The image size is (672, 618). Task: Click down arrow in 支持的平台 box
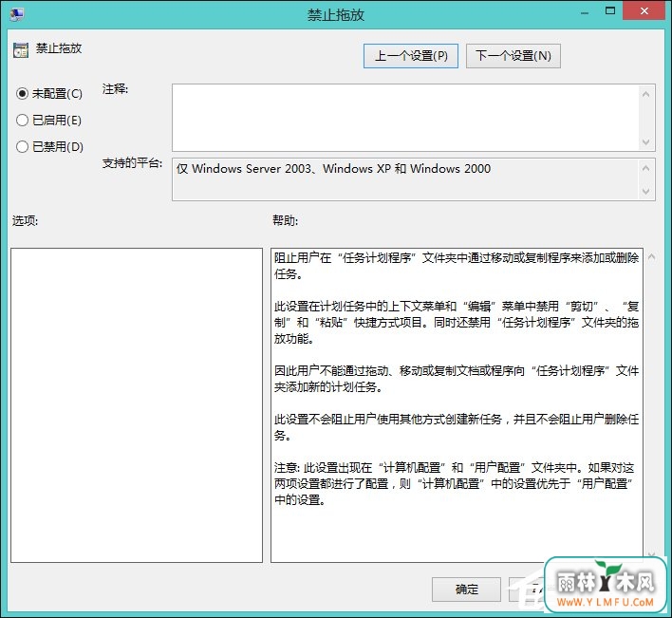click(645, 191)
